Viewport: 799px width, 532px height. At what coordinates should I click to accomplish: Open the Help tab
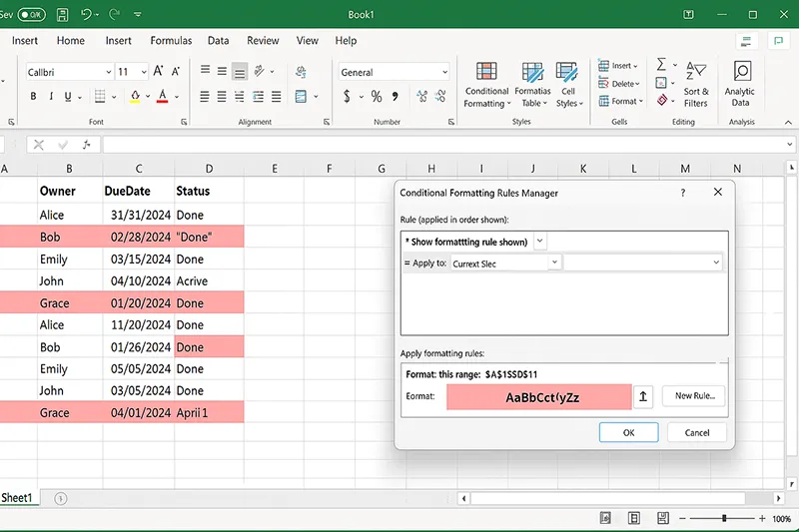click(x=346, y=41)
